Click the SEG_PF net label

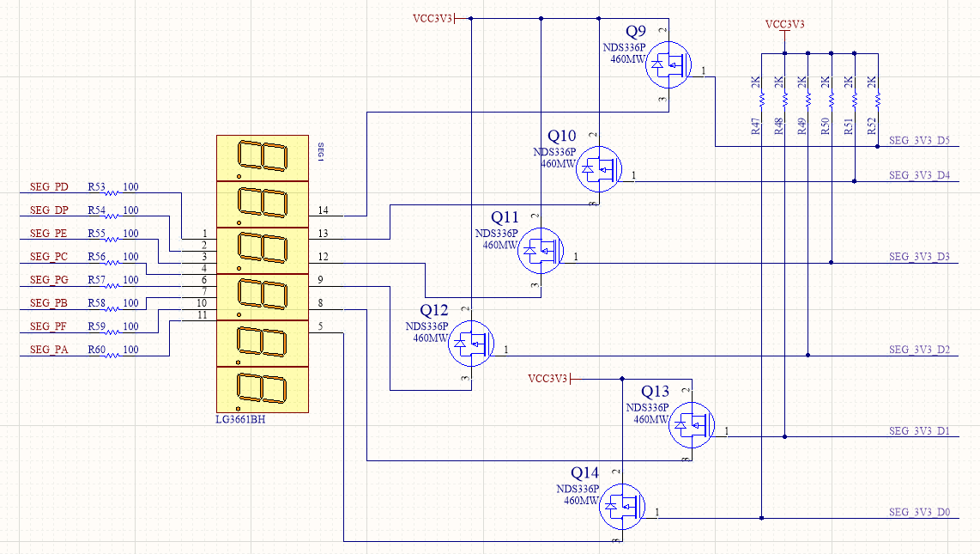(48, 326)
